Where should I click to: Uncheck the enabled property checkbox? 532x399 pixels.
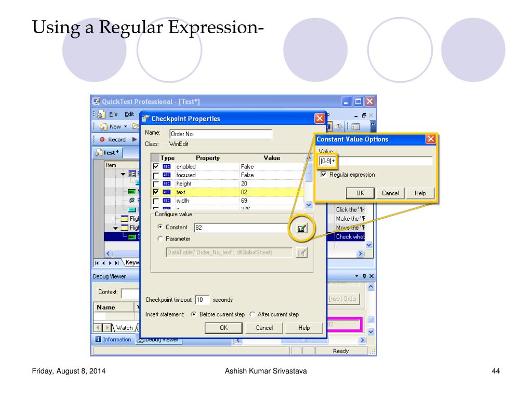point(156,167)
